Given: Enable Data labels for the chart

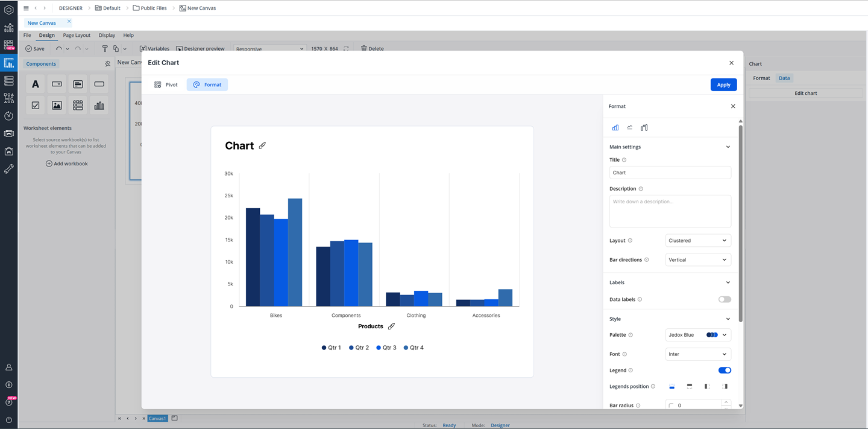Looking at the screenshot, I should point(724,299).
